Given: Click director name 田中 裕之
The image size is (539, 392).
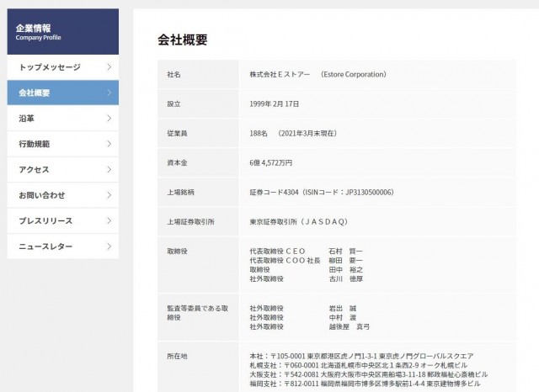Looking at the screenshot, I should click(x=346, y=270).
